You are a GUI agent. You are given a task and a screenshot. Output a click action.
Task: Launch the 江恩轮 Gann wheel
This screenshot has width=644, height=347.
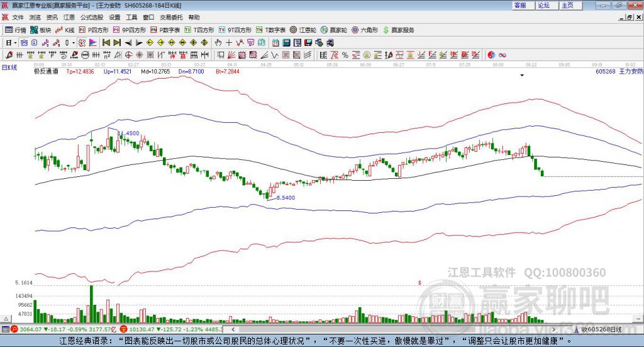pyautogui.click(x=303, y=30)
